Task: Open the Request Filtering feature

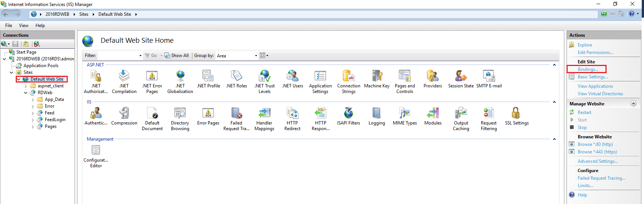Action: (x=489, y=119)
